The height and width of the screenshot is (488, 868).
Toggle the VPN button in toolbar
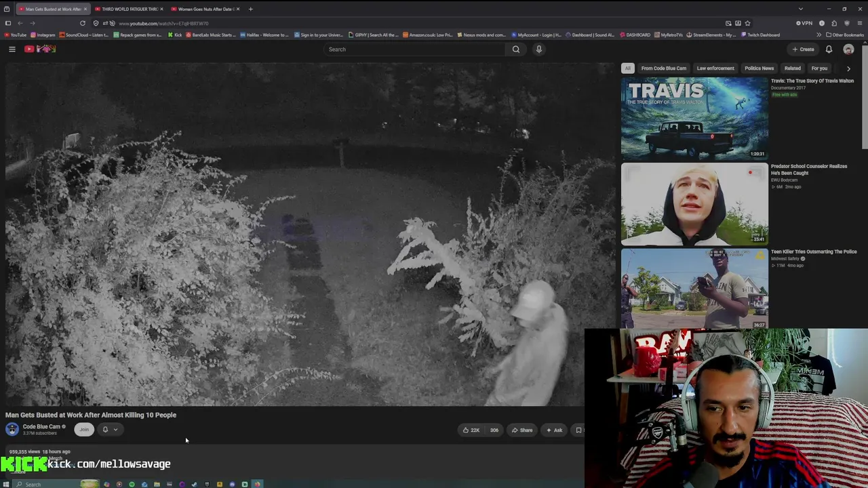pyautogui.click(x=804, y=23)
